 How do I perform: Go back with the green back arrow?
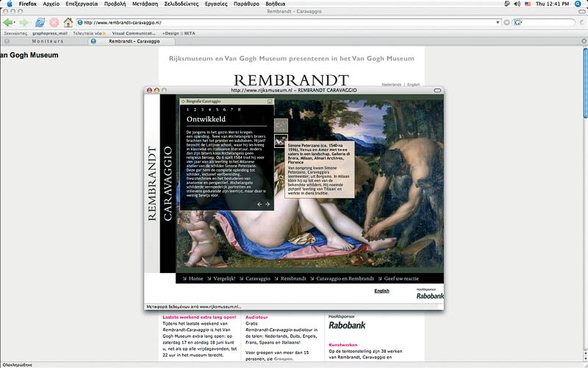point(7,23)
